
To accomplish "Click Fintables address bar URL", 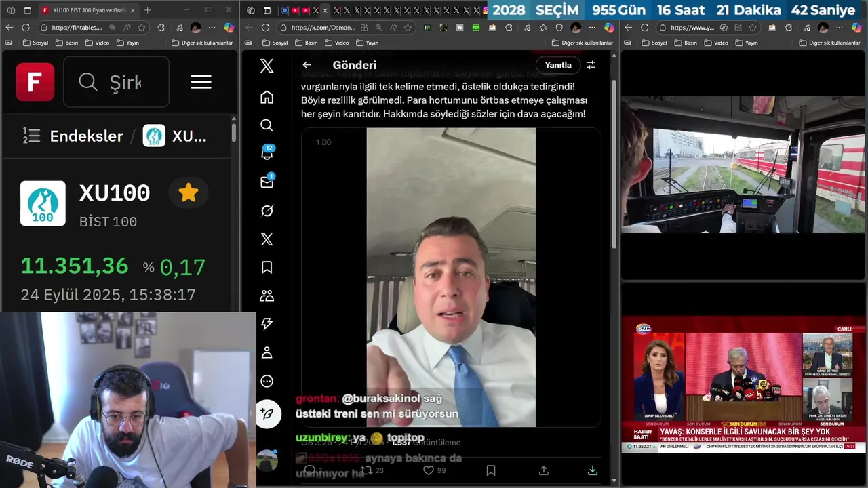I will 77,27.
